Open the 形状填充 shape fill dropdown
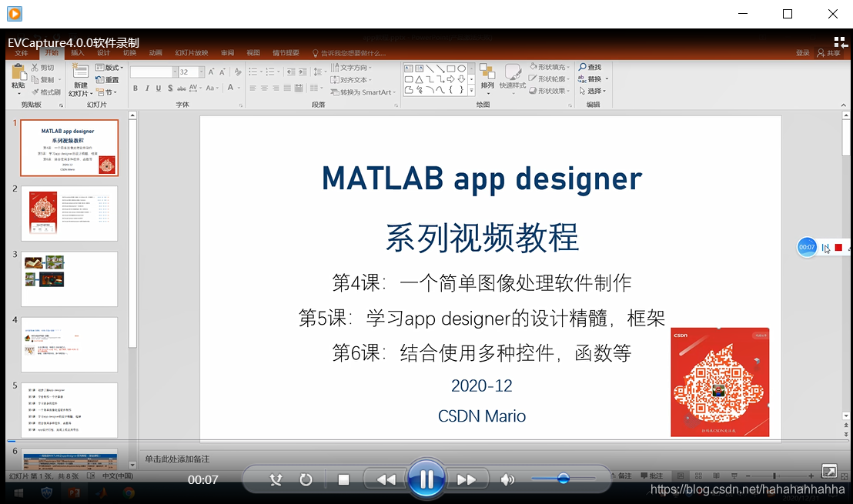853x504 pixels. click(550, 67)
